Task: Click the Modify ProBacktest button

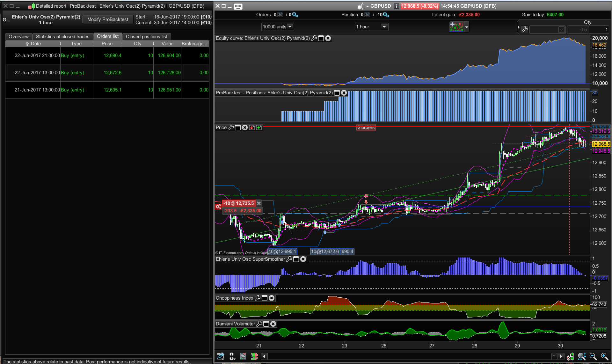Action: (x=108, y=19)
